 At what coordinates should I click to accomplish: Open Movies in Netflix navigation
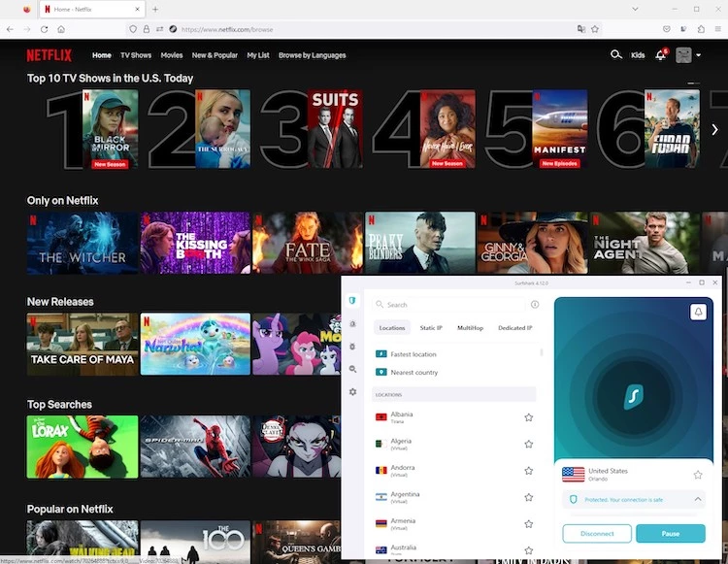pyautogui.click(x=172, y=55)
